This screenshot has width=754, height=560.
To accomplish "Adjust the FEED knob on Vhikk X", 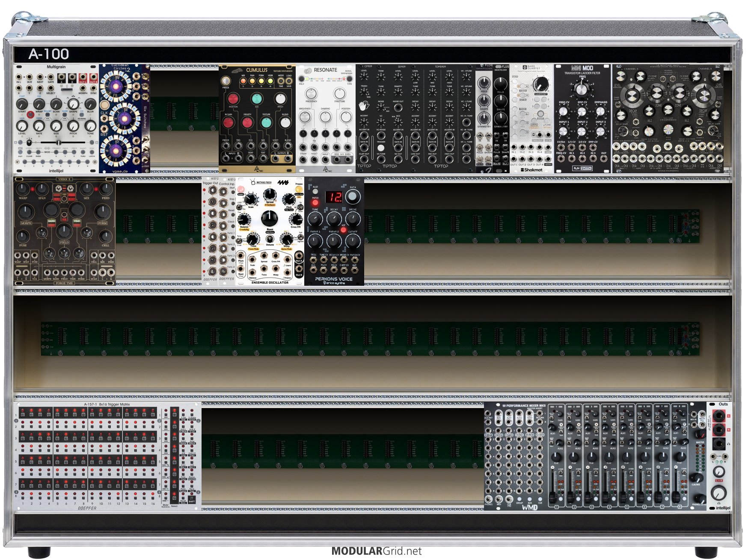I will [105, 189].
